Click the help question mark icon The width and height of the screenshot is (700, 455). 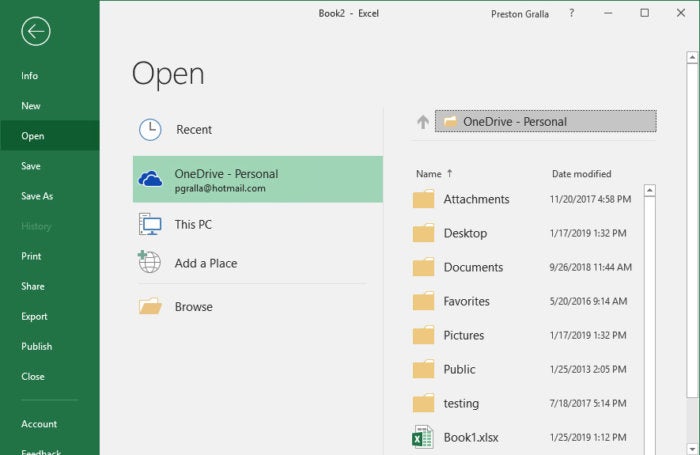[x=571, y=13]
